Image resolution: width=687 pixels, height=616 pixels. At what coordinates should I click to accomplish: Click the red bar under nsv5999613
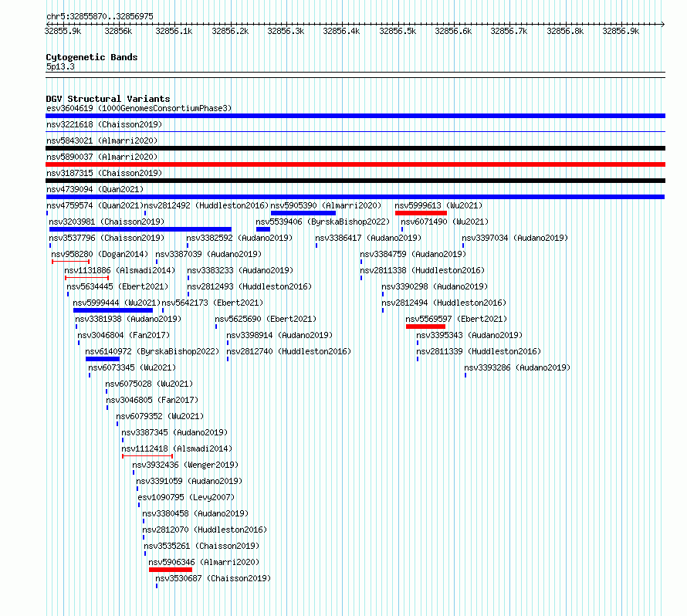421,213
